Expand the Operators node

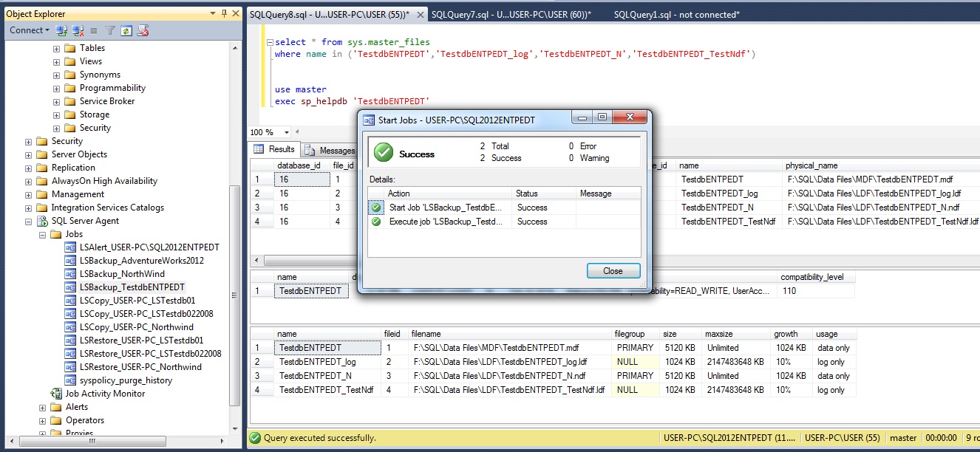[42, 420]
